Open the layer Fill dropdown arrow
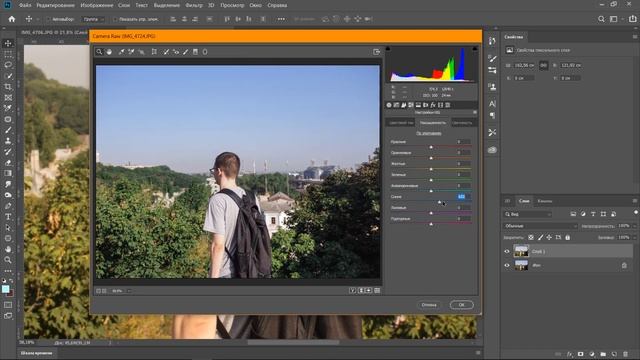 tap(634, 237)
